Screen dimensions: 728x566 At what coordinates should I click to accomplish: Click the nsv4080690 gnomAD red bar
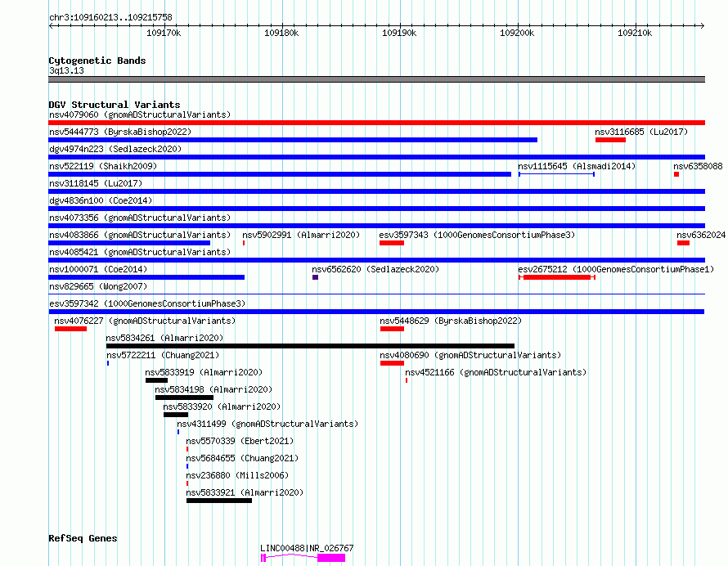(392, 363)
